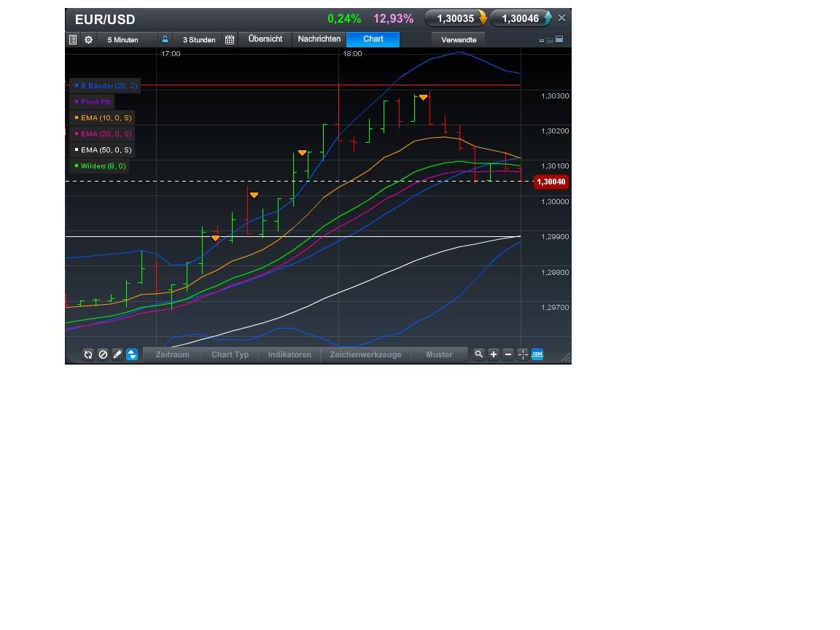The image size is (840, 630).
Task: Click the magnifier zoom icon
Action: coord(478,354)
